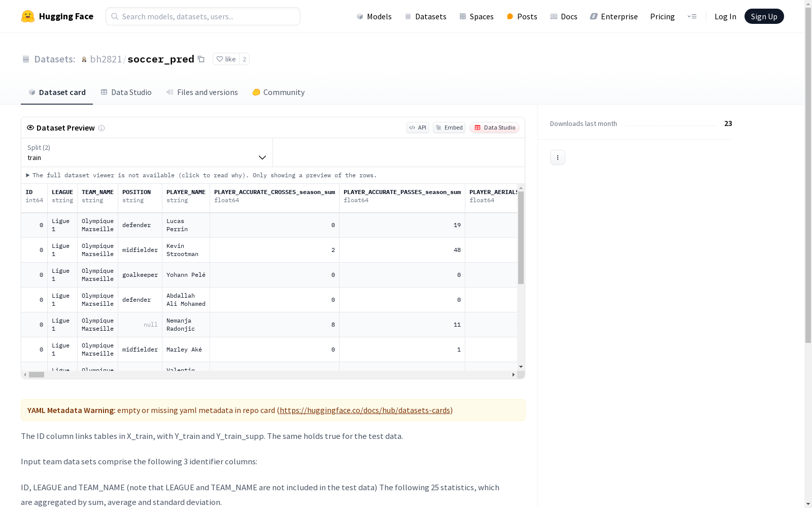Click the downloads last month value 23
Screen dimensions: 812x508
coord(728,123)
